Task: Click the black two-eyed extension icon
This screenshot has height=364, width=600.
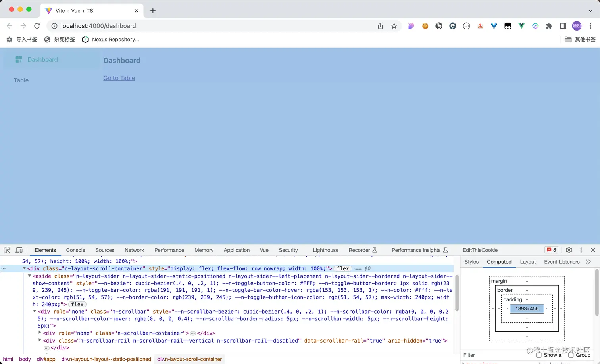Action: coord(508,26)
